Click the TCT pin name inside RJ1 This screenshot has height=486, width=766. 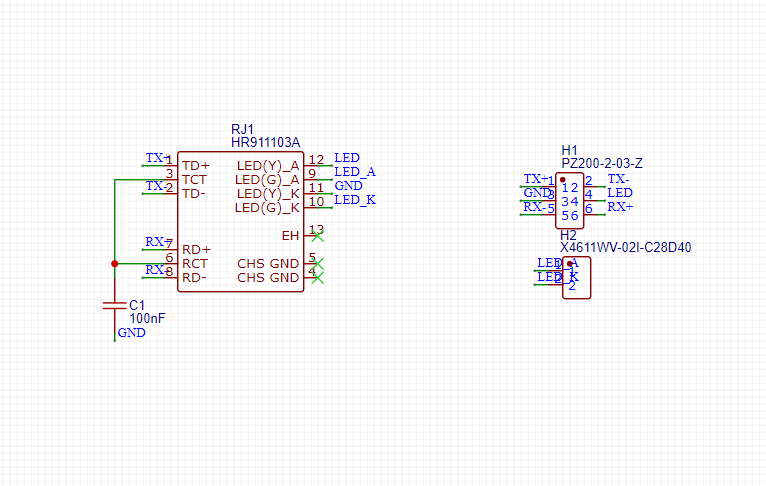pyautogui.click(x=195, y=179)
